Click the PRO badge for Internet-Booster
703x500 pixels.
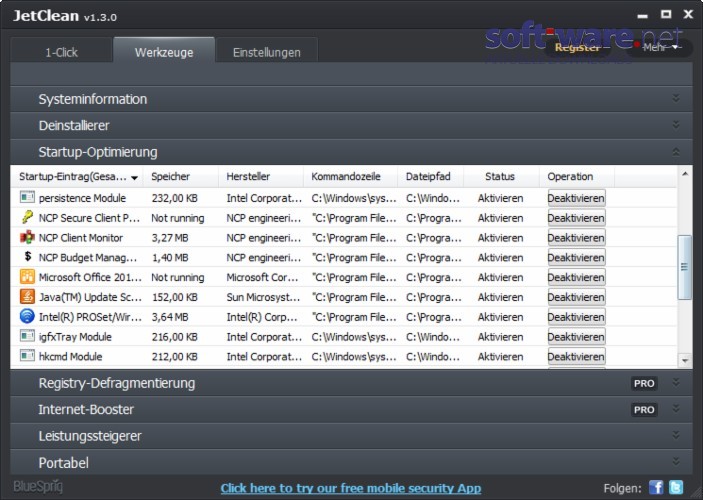pos(644,409)
